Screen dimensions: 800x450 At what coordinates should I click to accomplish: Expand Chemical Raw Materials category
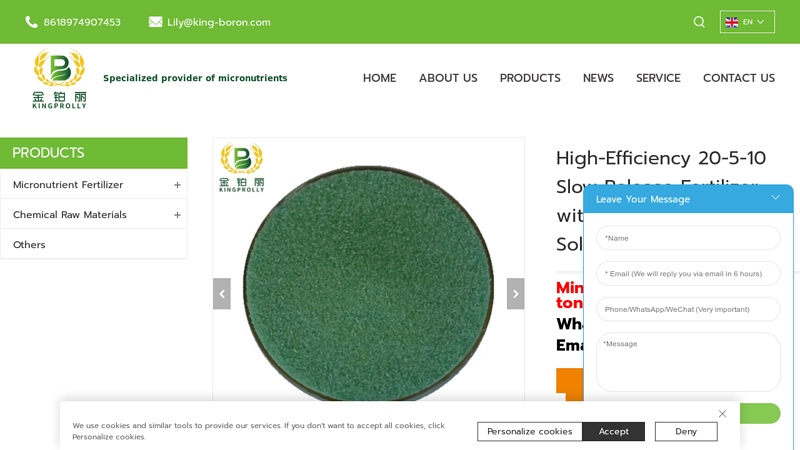177,215
